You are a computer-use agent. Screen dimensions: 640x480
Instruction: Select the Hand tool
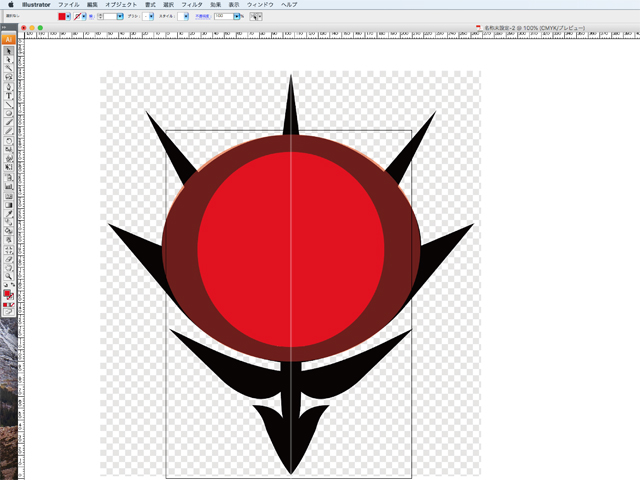(9, 268)
